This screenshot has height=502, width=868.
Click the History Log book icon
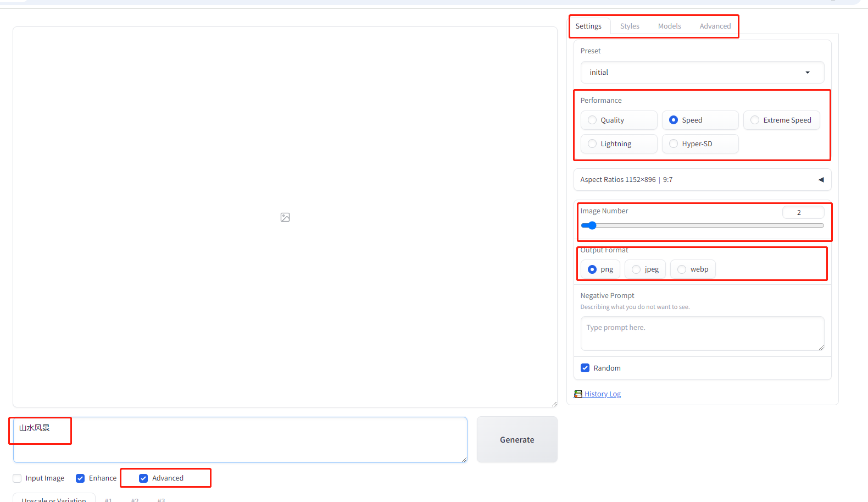tap(578, 394)
